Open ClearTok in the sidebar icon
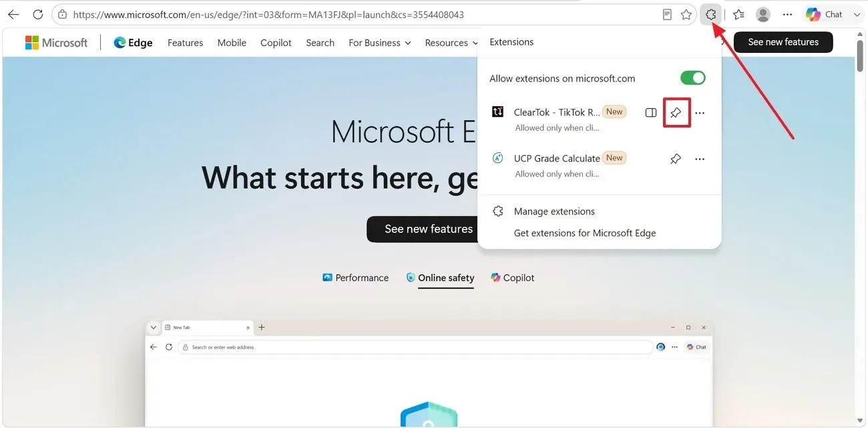This screenshot has height=428, width=868. point(651,113)
